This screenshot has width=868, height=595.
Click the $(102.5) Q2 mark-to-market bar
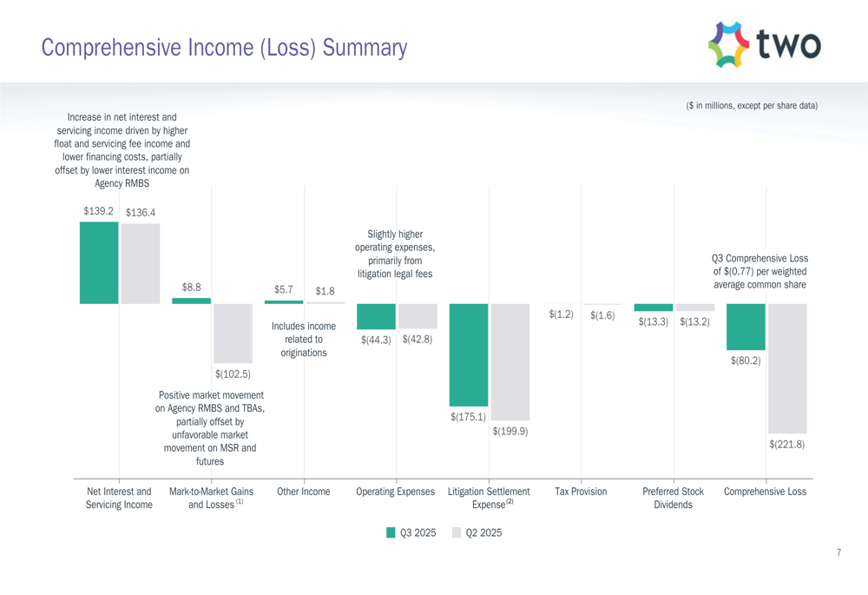point(233,333)
